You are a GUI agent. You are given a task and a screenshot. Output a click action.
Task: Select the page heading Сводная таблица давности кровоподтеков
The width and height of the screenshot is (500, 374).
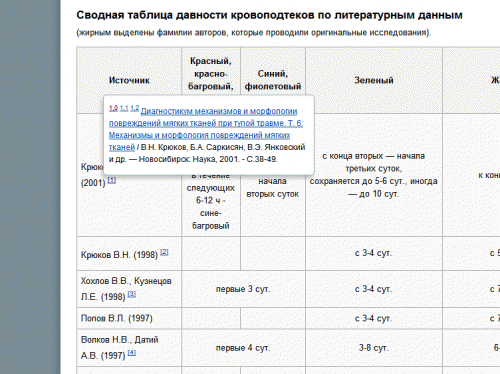click(x=269, y=15)
